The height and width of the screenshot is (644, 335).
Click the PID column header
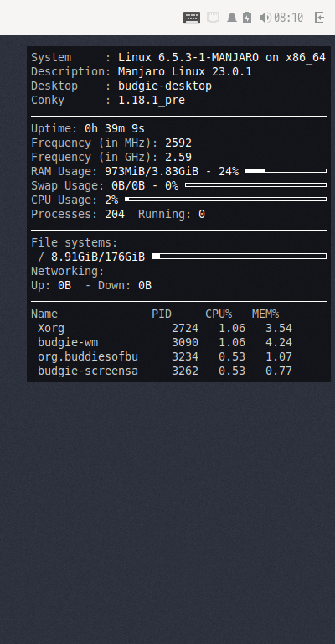pyautogui.click(x=162, y=314)
